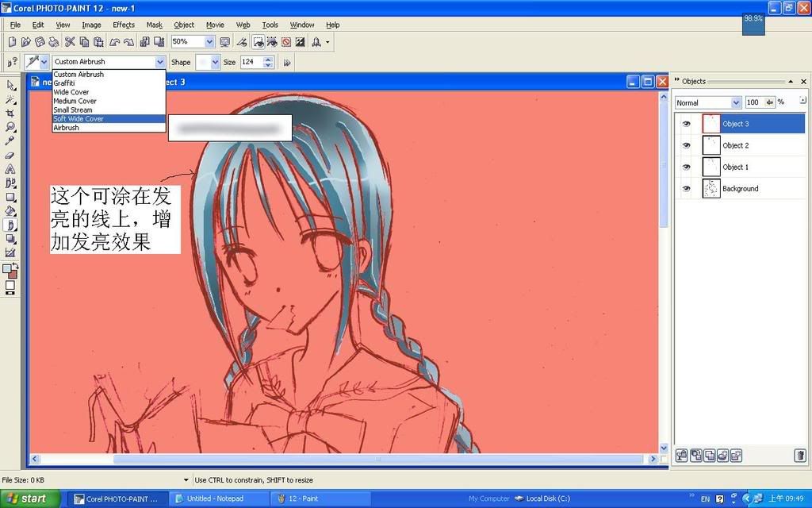Image resolution: width=812 pixels, height=508 pixels.
Task: Click the Export icon in the toolbar
Action: pyautogui.click(x=159, y=41)
